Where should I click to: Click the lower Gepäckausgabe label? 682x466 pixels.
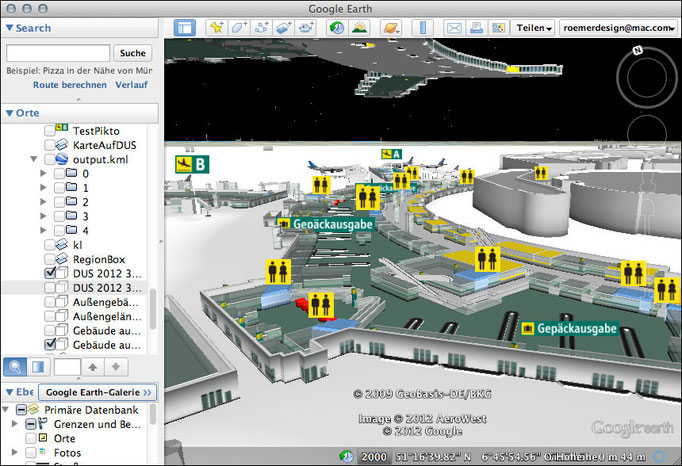(569, 329)
